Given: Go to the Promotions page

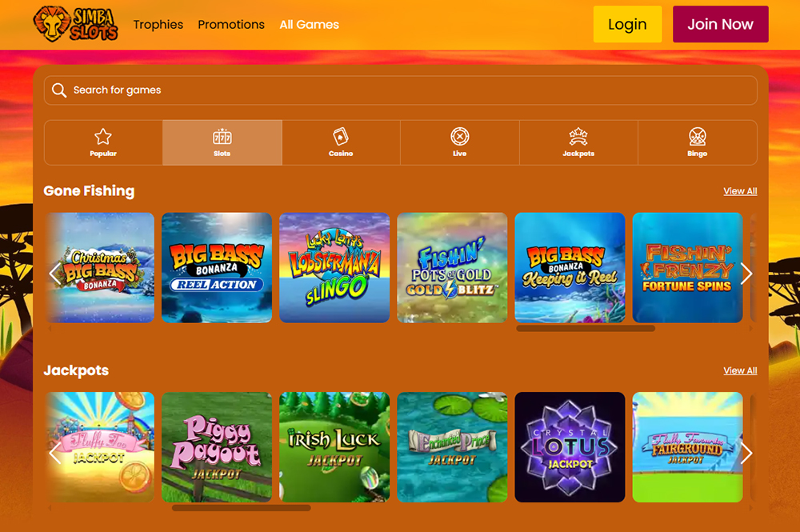Looking at the screenshot, I should (231, 25).
